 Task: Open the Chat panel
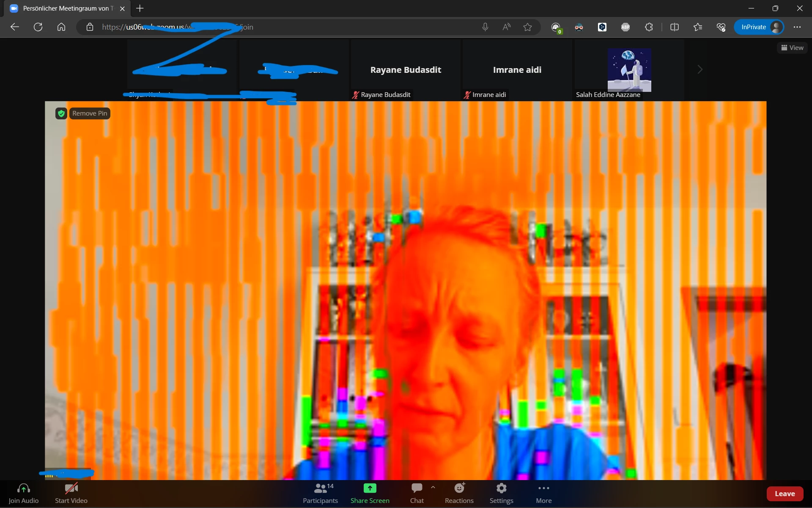(417, 493)
